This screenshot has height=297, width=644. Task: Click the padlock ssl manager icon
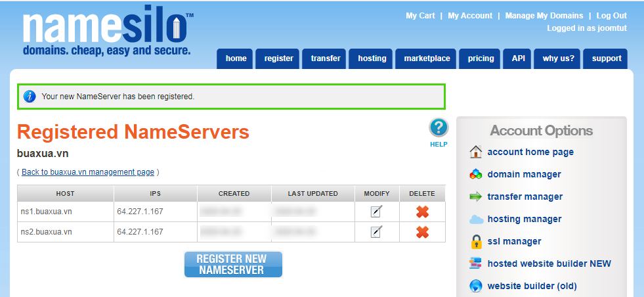click(476, 241)
